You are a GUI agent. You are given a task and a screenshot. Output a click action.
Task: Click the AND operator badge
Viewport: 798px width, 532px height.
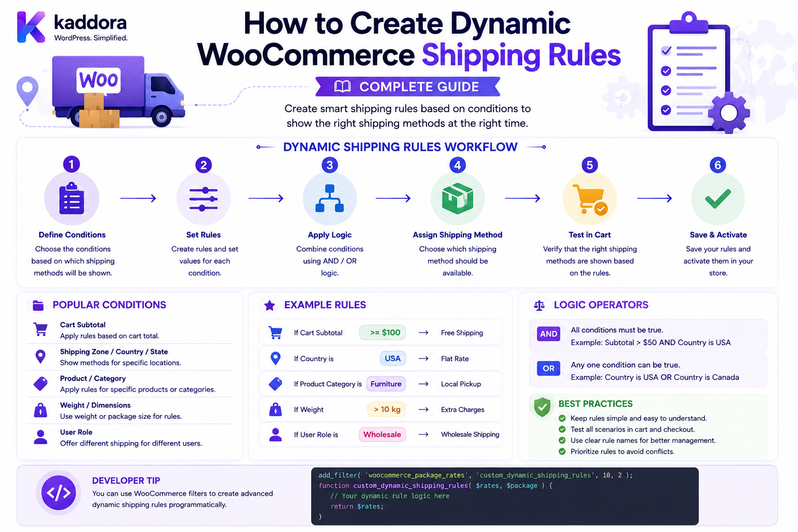[x=549, y=334]
